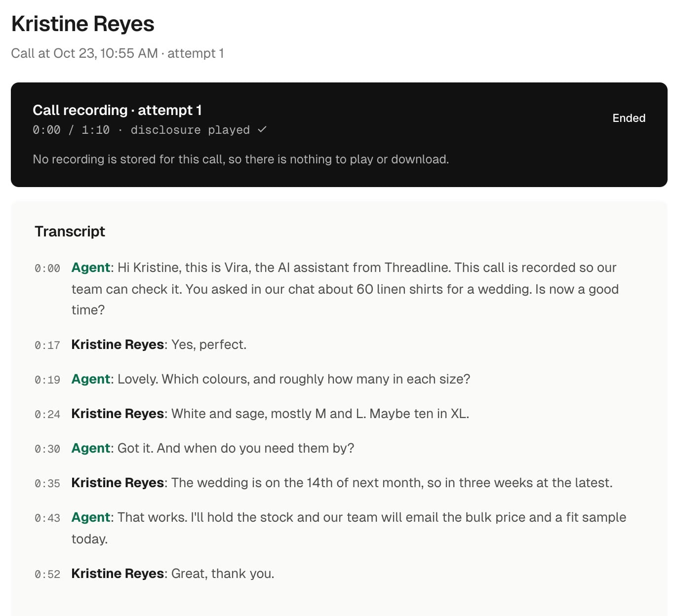Click the "Kristine Reyes" speaker label at 0:52

[118, 574]
